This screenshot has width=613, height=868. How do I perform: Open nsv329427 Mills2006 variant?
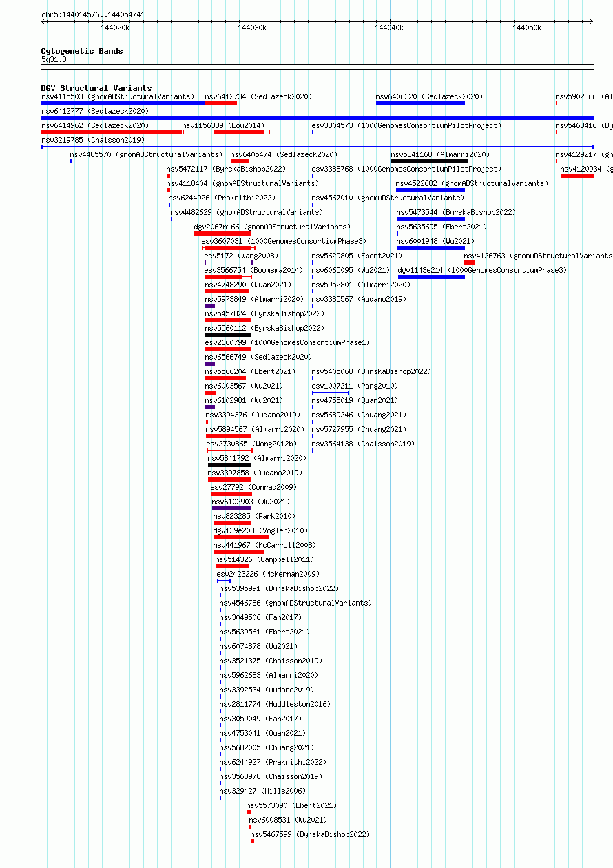(262, 791)
